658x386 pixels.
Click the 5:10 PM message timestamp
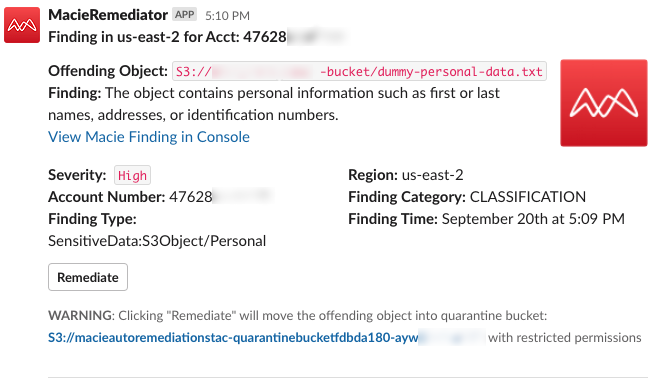point(227,16)
